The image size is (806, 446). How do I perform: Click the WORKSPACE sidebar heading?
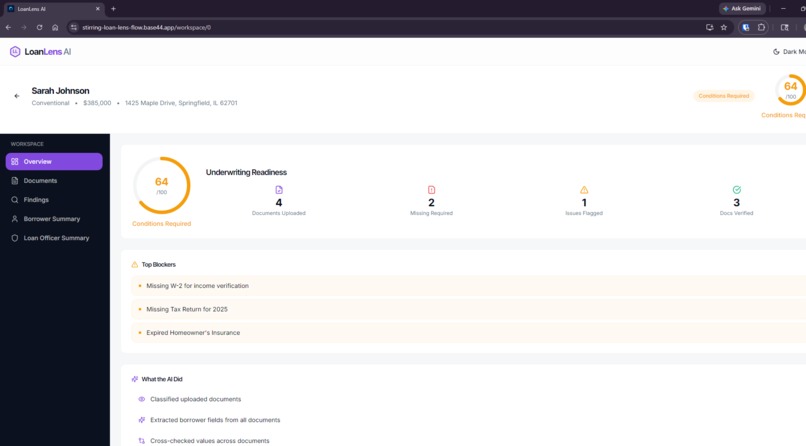pos(27,144)
